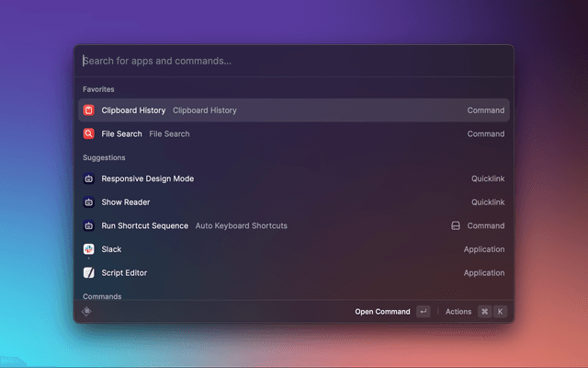The width and height of the screenshot is (588, 368).
Task: Select Script Editor application entry
Action: [294, 273]
